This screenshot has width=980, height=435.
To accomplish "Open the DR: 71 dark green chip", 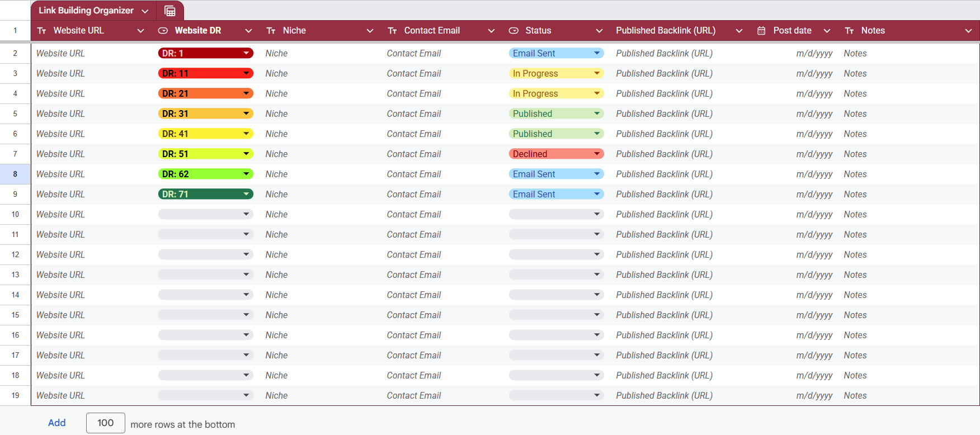I will tap(246, 194).
